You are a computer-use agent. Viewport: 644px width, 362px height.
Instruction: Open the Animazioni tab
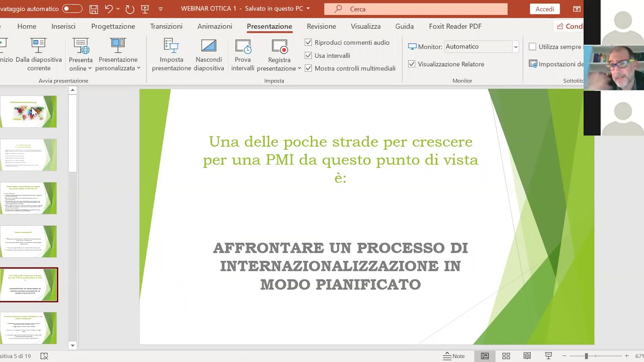215,26
